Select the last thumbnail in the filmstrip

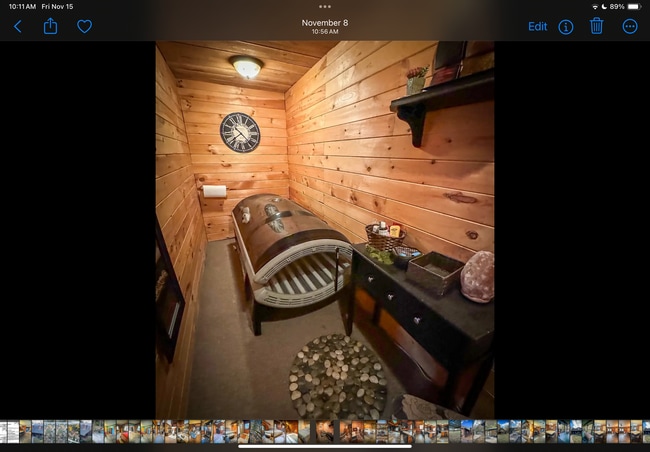pos(643,431)
